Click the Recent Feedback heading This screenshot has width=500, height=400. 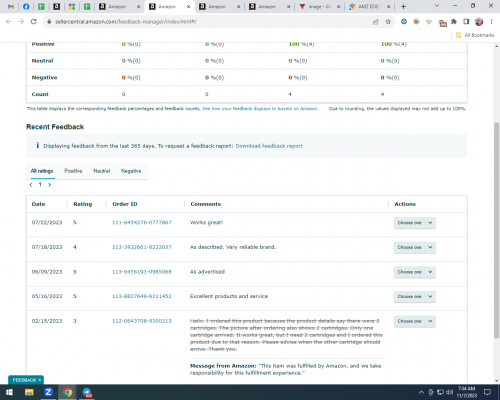point(55,127)
